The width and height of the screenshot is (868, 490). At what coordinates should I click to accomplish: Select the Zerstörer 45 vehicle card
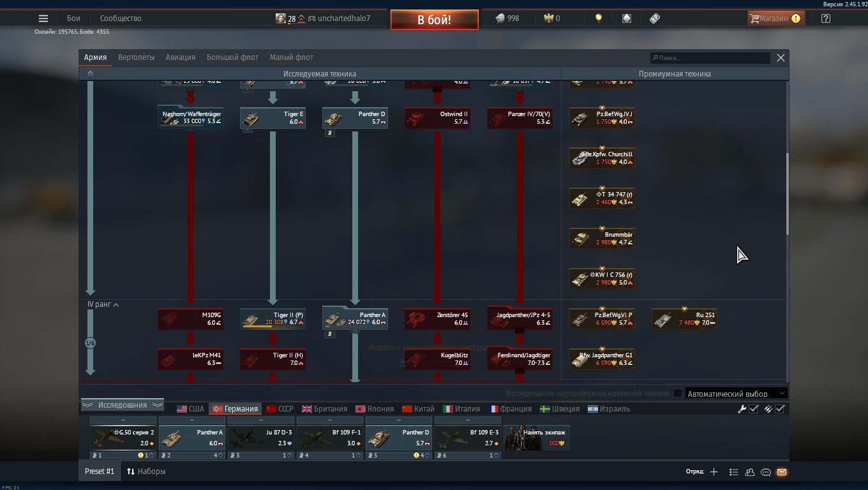click(437, 318)
